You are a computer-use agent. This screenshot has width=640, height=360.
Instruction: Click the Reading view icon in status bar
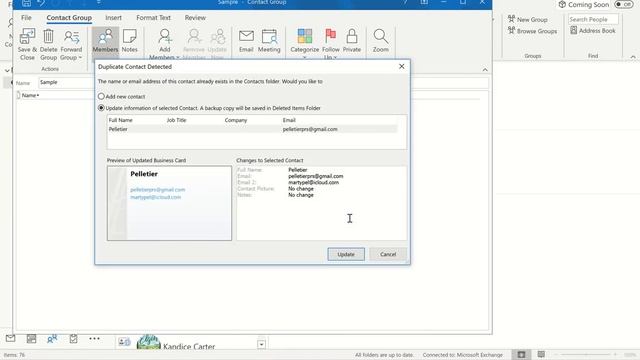pyautogui.click(x=541, y=355)
